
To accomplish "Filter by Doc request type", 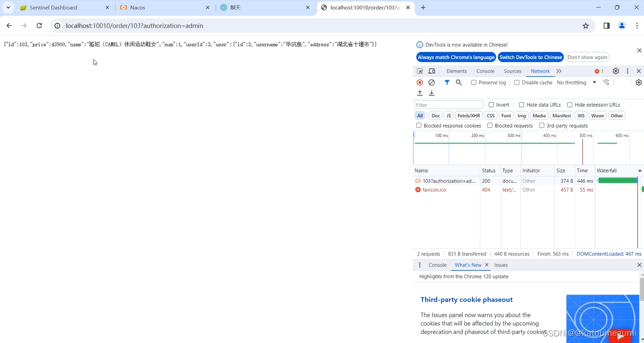I will [436, 116].
